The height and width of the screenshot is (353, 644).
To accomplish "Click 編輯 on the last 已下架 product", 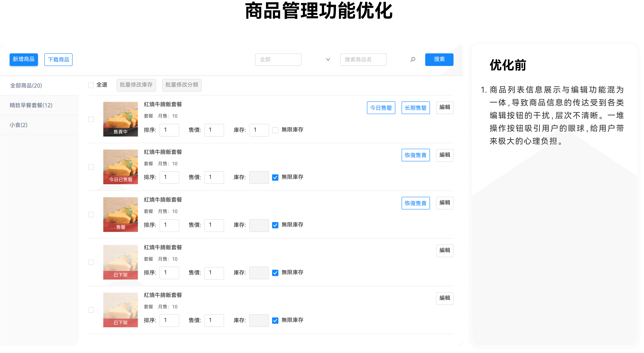I will (x=444, y=298).
